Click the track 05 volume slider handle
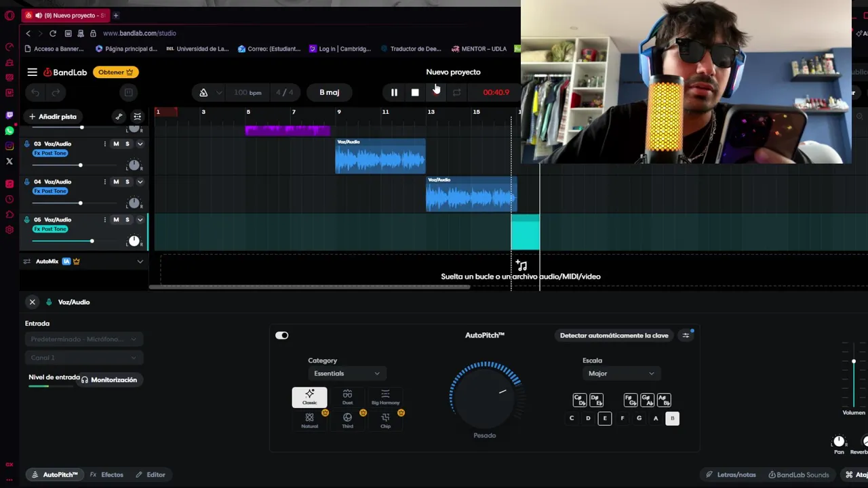 (x=92, y=241)
